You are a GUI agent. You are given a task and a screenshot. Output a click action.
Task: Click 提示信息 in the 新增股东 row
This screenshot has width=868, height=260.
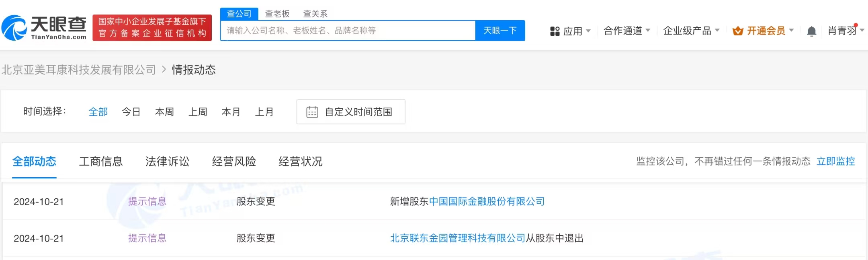pos(147,201)
